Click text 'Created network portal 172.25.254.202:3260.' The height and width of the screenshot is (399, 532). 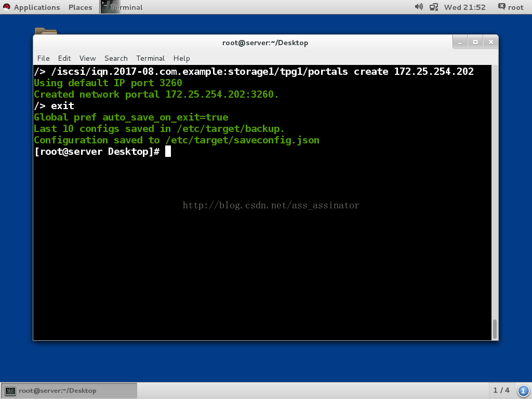coord(156,95)
